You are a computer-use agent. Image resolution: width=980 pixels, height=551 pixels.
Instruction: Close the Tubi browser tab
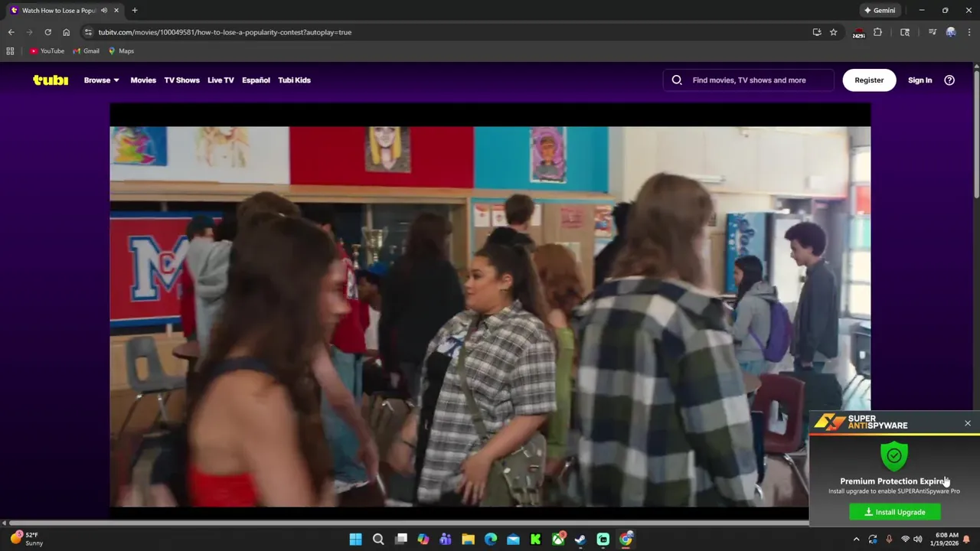[x=116, y=10]
